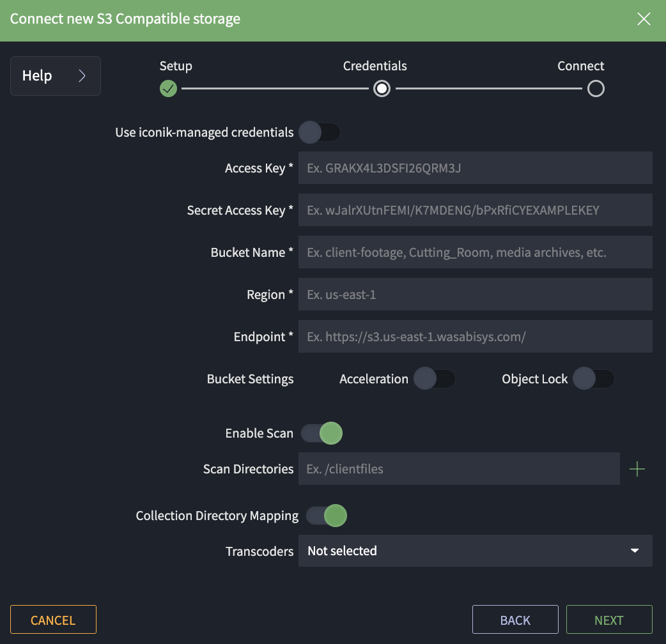Select the Credentials step circle
666x644 pixels.
(382, 88)
